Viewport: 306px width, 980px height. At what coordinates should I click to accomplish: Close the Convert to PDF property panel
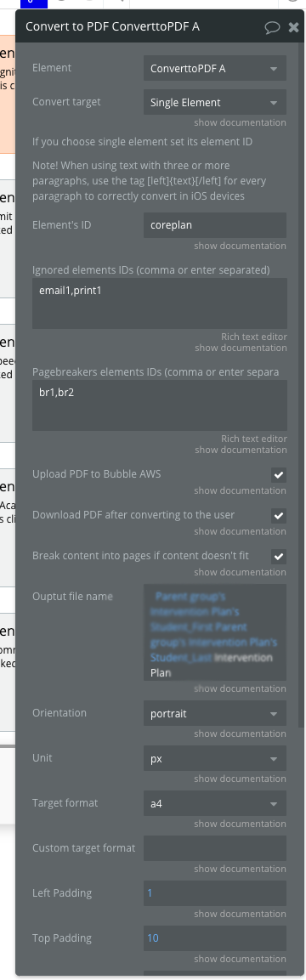tap(293, 27)
